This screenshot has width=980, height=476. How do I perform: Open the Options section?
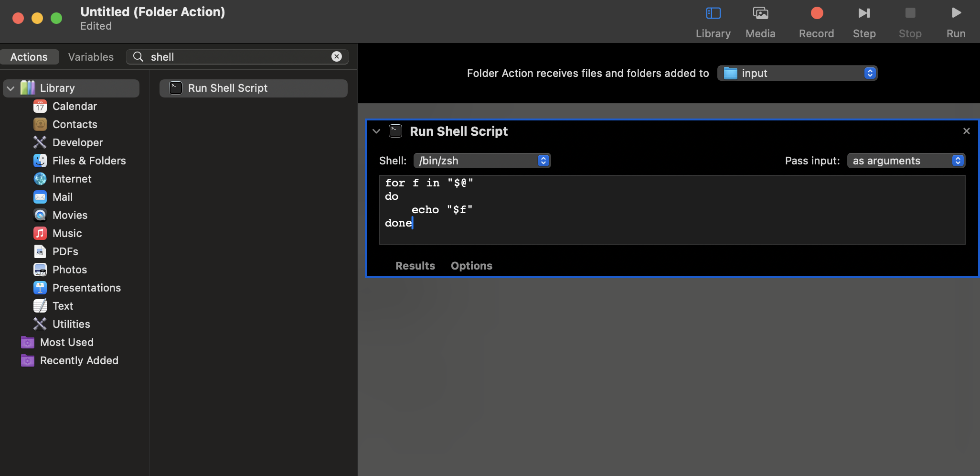click(471, 266)
